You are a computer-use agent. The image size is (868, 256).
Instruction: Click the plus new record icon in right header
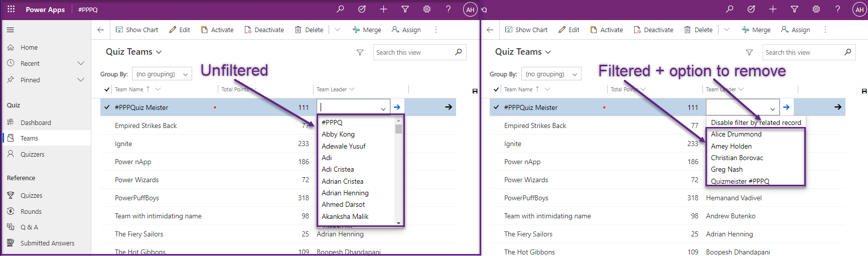(773, 9)
